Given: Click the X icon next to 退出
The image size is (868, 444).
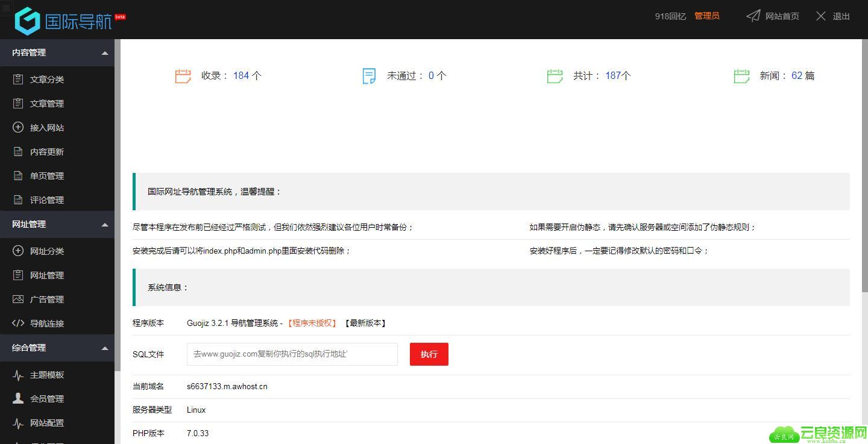Looking at the screenshot, I should pos(820,16).
